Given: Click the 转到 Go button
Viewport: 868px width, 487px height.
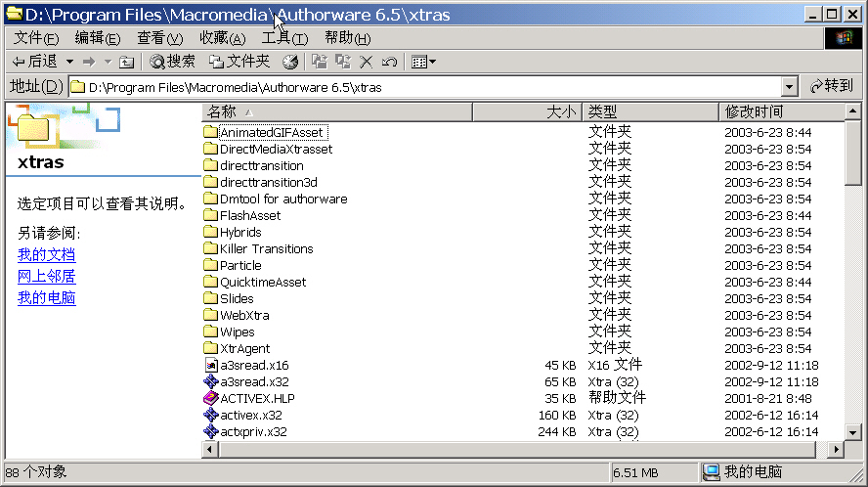Looking at the screenshot, I should pyautogui.click(x=832, y=86).
